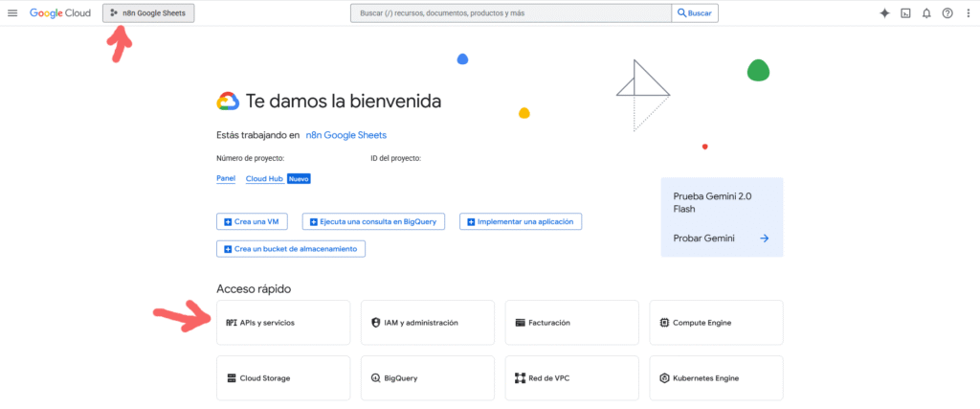
Task: Click plus icon in Implementar una aplicación
Action: pos(471,221)
